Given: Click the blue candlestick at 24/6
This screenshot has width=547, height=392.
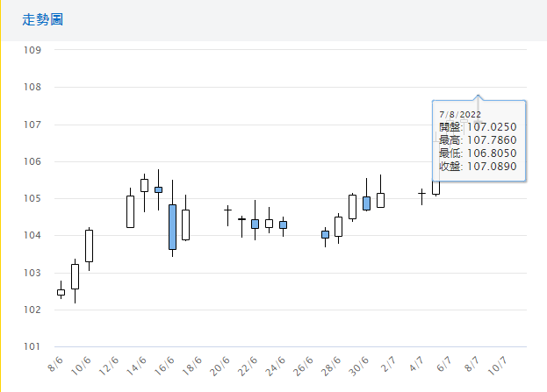Looking at the screenshot, I should 283,225.
